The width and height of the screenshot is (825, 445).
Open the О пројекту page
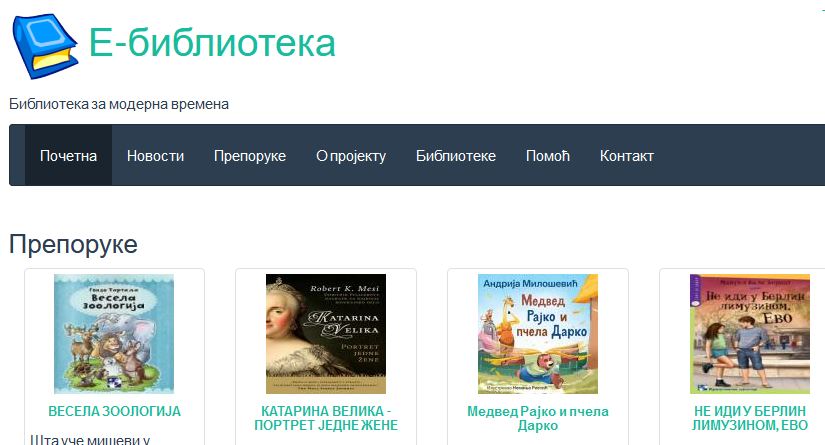[x=351, y=156]
